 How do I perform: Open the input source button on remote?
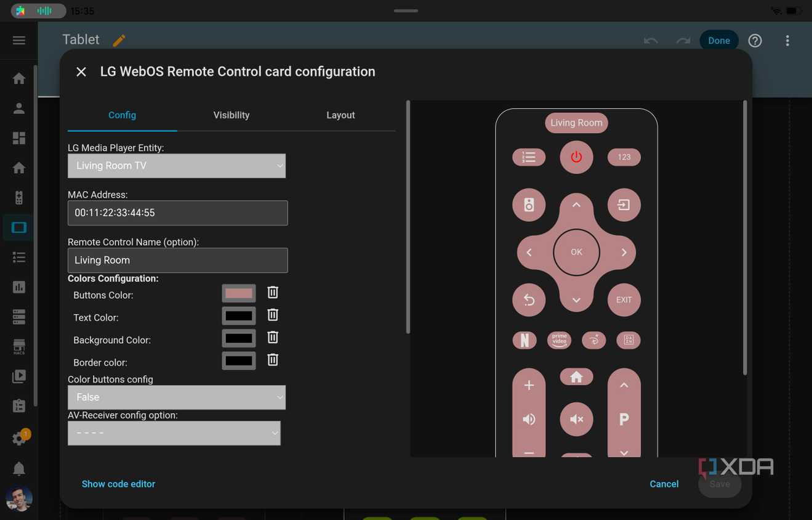(624, 205)
